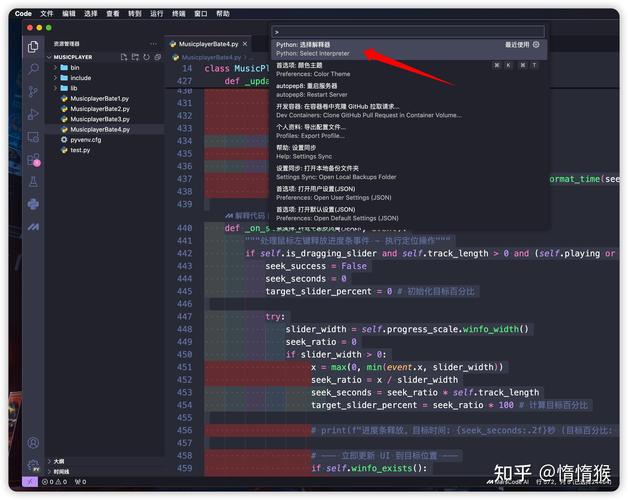Open the Source Control view
The image size is (628, 500).
pos(33,91)
